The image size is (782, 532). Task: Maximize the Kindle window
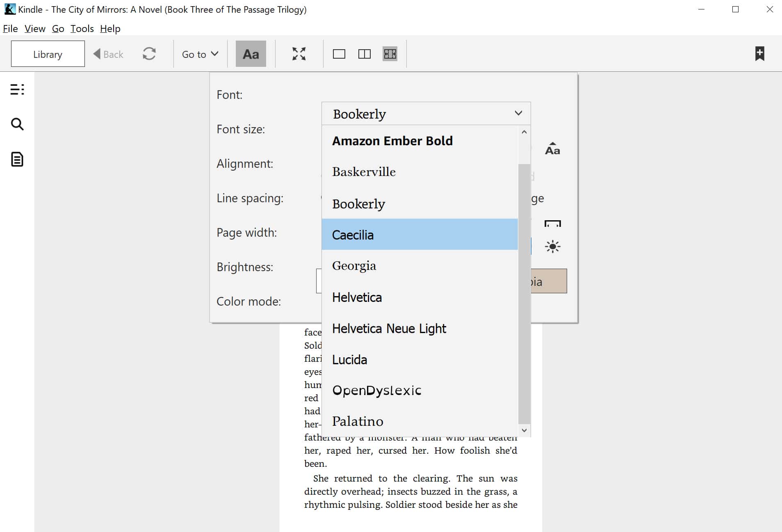735,9
